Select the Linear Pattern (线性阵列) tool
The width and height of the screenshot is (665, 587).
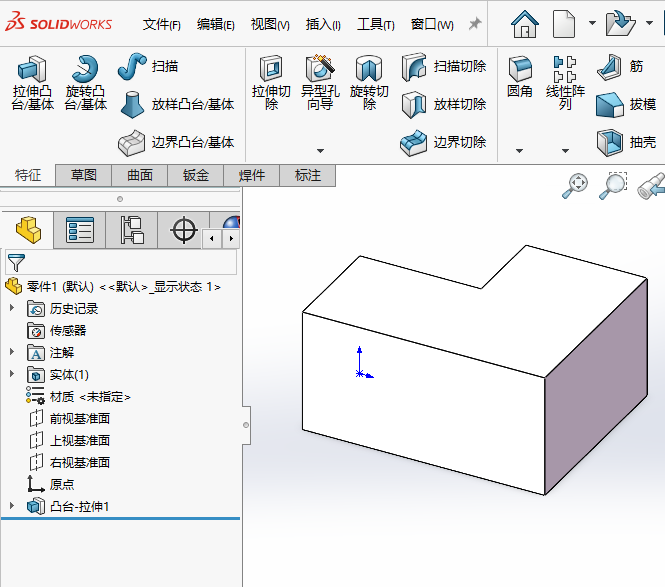565,83
